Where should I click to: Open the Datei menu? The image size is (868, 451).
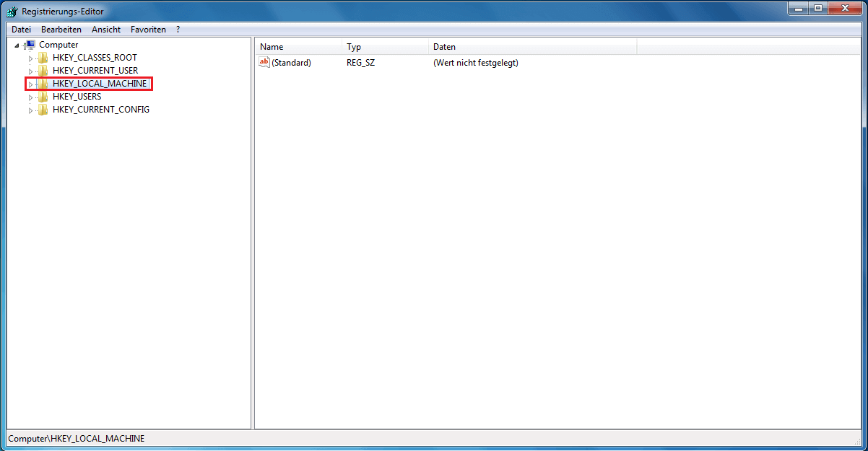pos(21,30)
